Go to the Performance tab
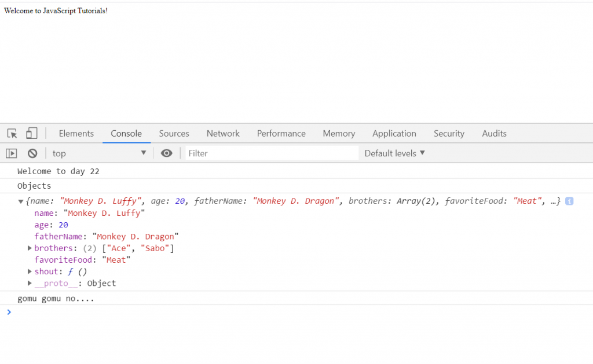The image size is (593, 364). (281, 134)
